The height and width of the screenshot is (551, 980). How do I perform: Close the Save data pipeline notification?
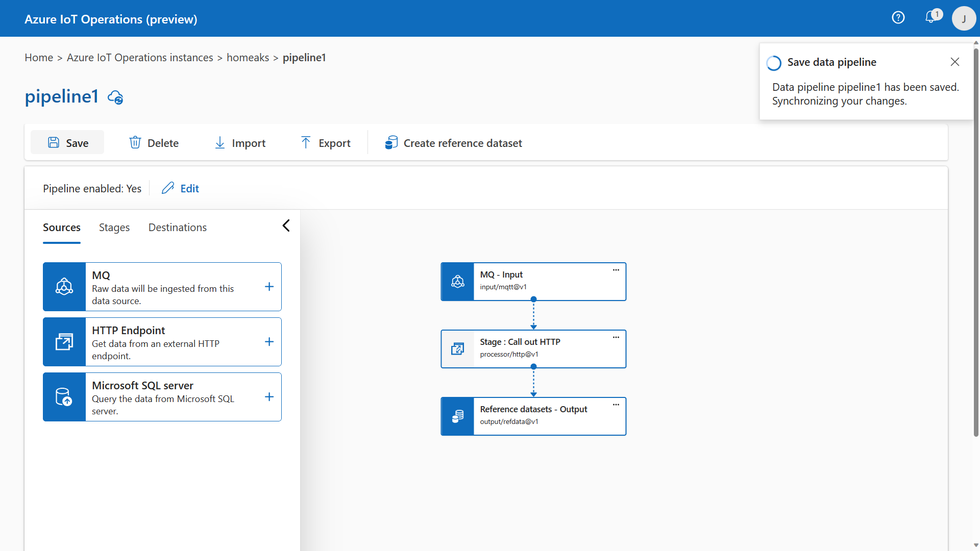pyautogui.click(x=955, y=62)
